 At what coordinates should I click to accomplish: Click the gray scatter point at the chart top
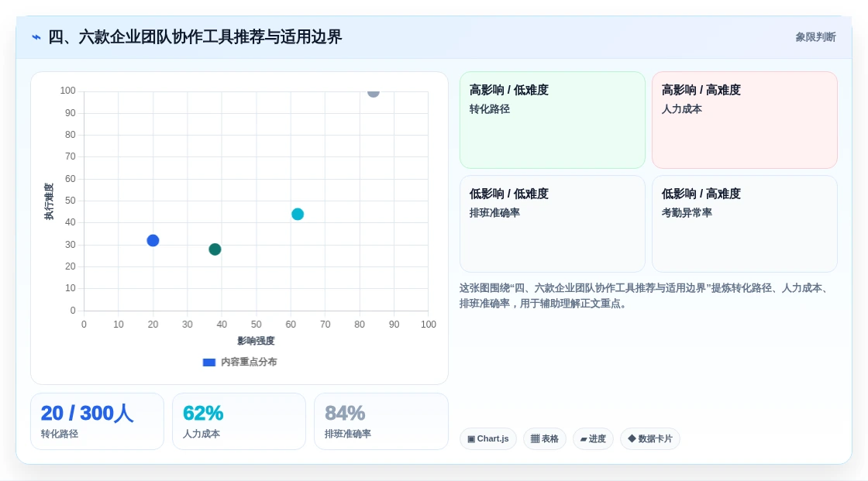pyautogui.click(x=374, y=92)
